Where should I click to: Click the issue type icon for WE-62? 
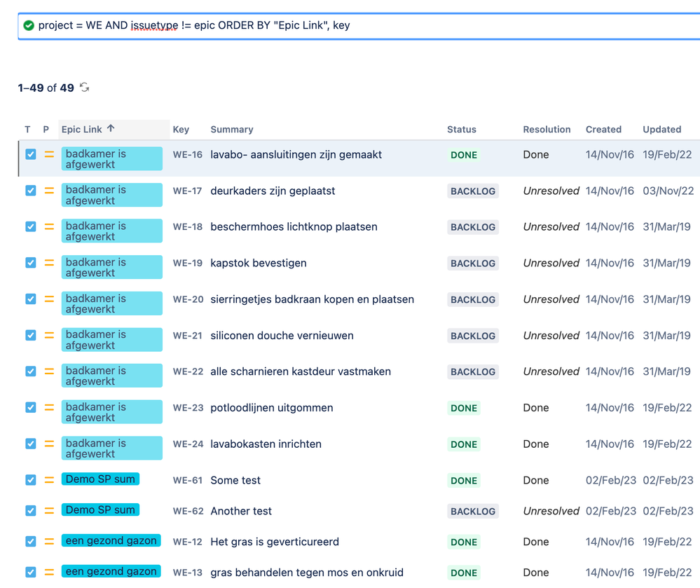coord(31,511)
